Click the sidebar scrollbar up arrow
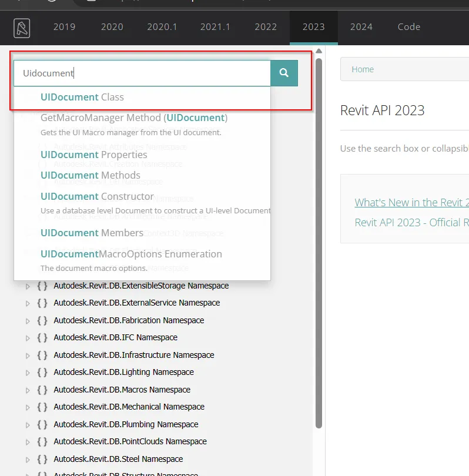Viewport: 469px width, 476px height. tap(319, 51)
